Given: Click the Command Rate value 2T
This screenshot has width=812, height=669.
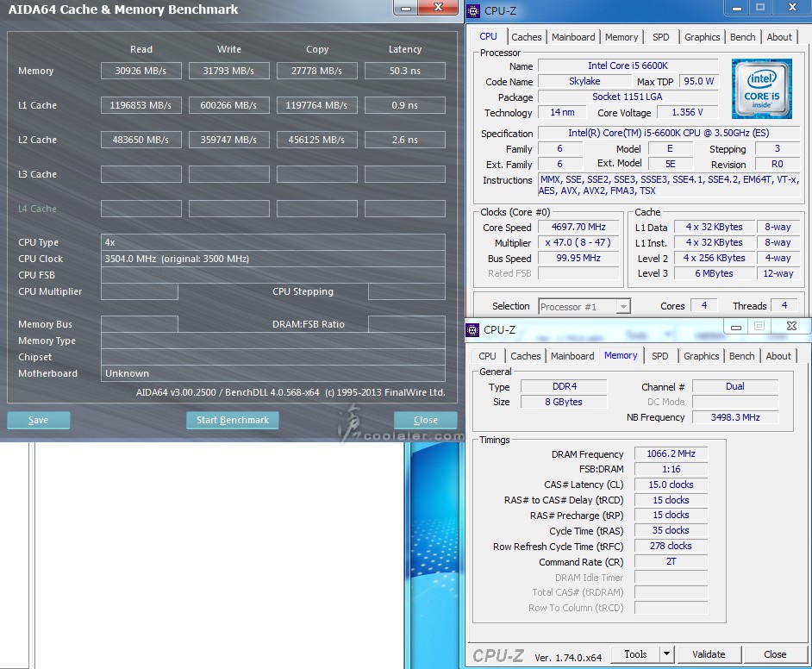Looking at the screenshot, I should [671, 561].
